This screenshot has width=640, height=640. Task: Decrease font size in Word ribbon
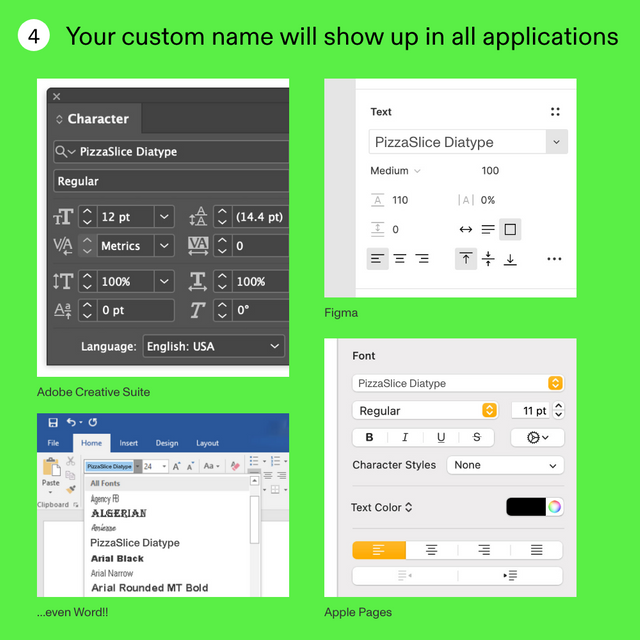190,466
